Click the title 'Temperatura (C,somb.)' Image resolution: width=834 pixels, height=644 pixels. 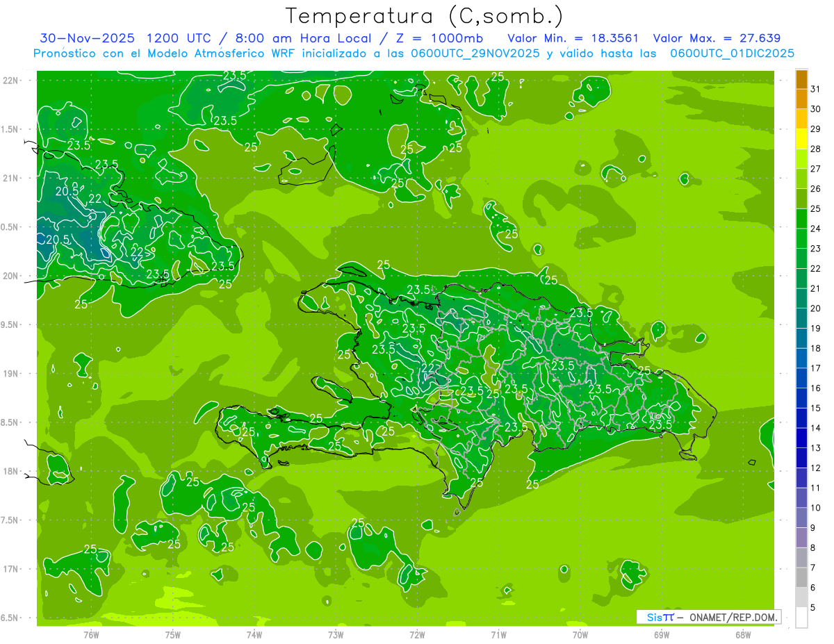(x=424, y=16)
